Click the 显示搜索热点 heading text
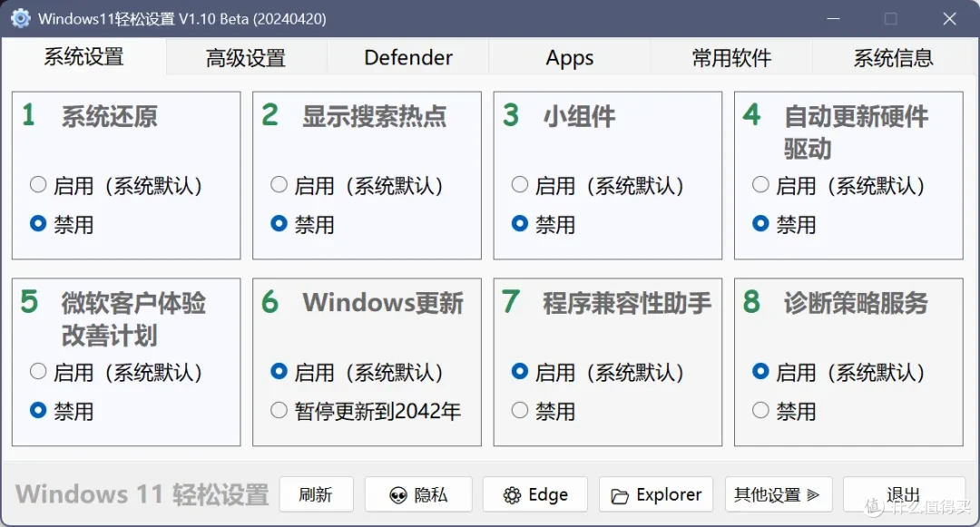 point(375,116)
